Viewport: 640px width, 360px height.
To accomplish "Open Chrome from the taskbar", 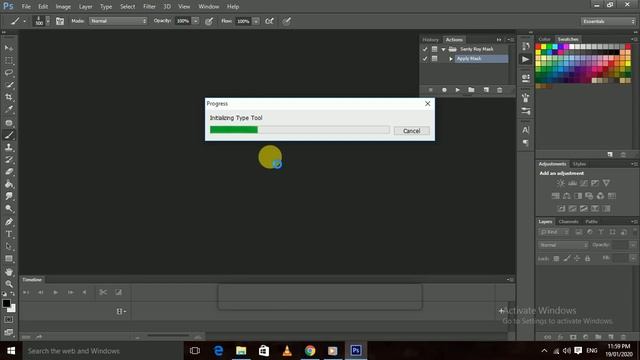I will (x=310, y=351).
